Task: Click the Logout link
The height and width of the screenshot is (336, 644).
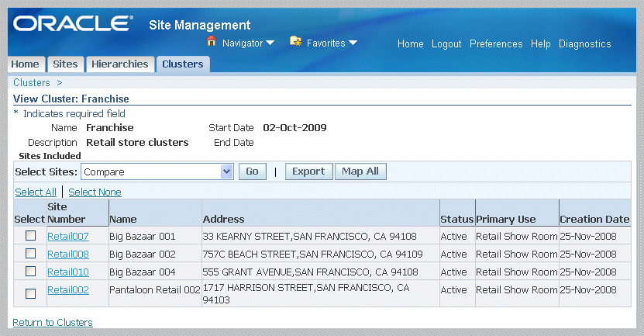Action: pos(446,44)
